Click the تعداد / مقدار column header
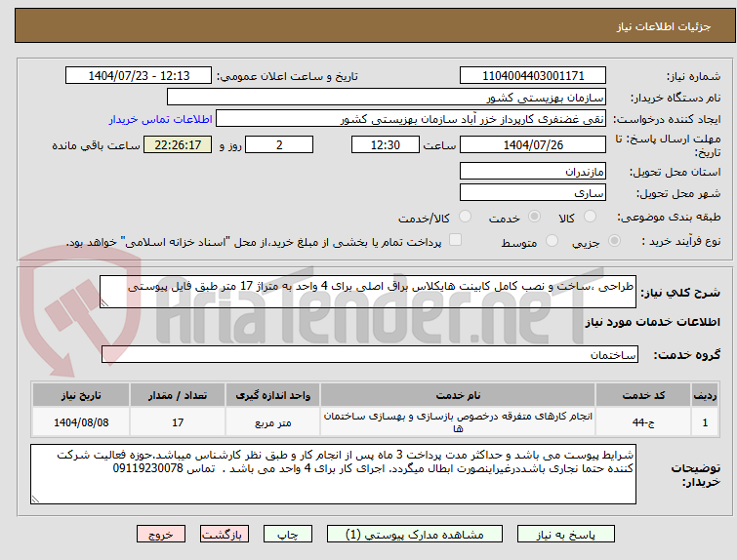This screenshot has height=560, width=737. (x=178, y=395)
